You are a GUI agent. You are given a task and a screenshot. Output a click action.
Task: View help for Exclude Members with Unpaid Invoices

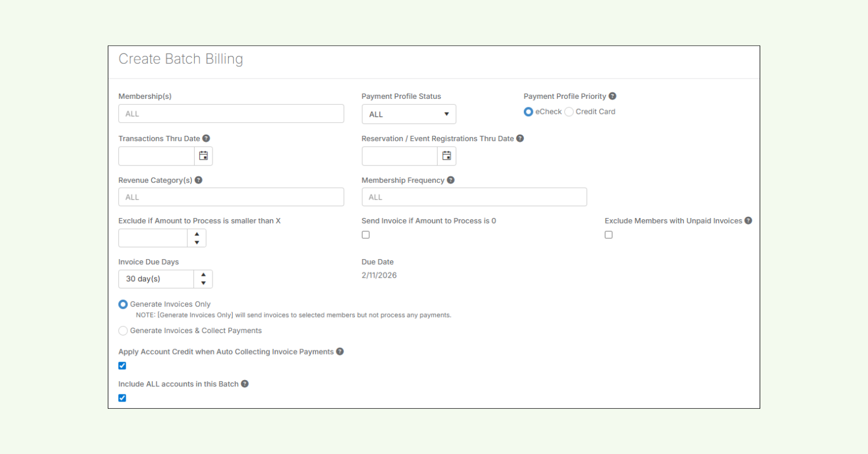(749, 220)
